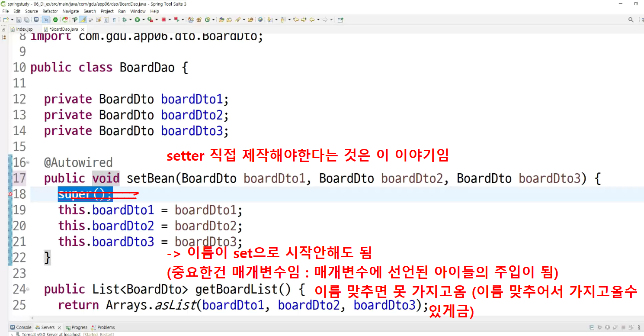Open the New wizard dropdown arrow
The image size is (644, 336).
(12, 19)
